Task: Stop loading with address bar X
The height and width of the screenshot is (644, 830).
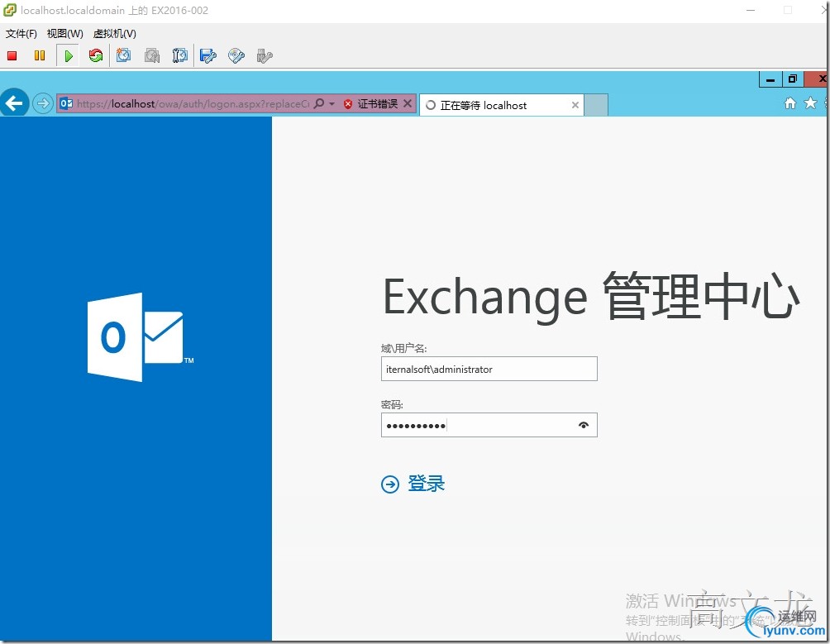Action: pyautogui.click(x=408, y=103)
